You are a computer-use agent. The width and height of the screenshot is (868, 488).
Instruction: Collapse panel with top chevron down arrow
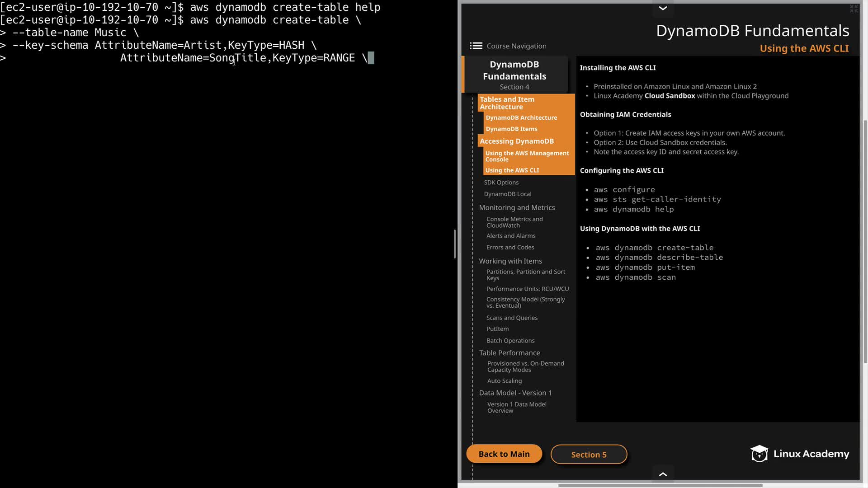coord(663,8)
